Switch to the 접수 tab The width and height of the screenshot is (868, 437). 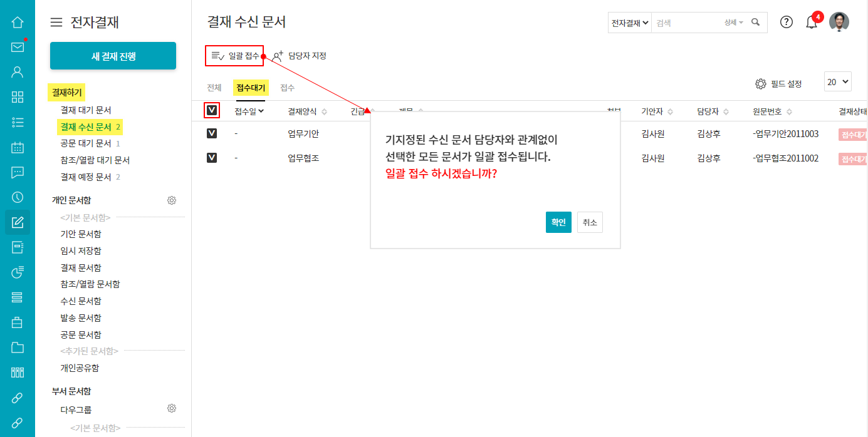[288, 88]
